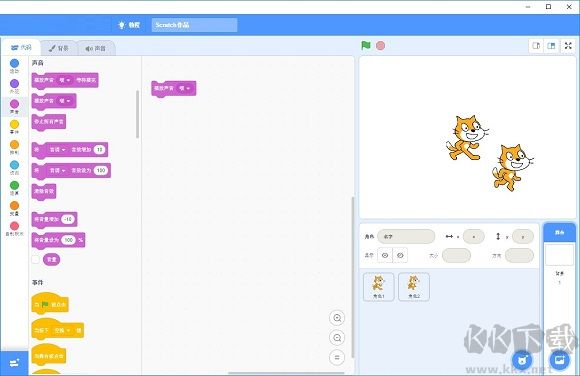Show the sprite with the open eye icon
The width and height of the screenshot is (580, 376).
(385, 255)
